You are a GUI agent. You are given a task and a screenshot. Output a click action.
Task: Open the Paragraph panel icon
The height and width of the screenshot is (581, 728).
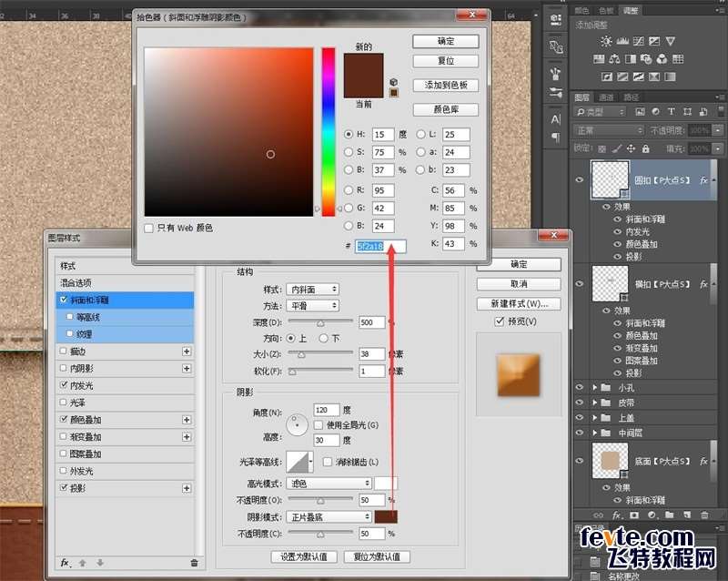pyautogui.click(x=555, y=138)
